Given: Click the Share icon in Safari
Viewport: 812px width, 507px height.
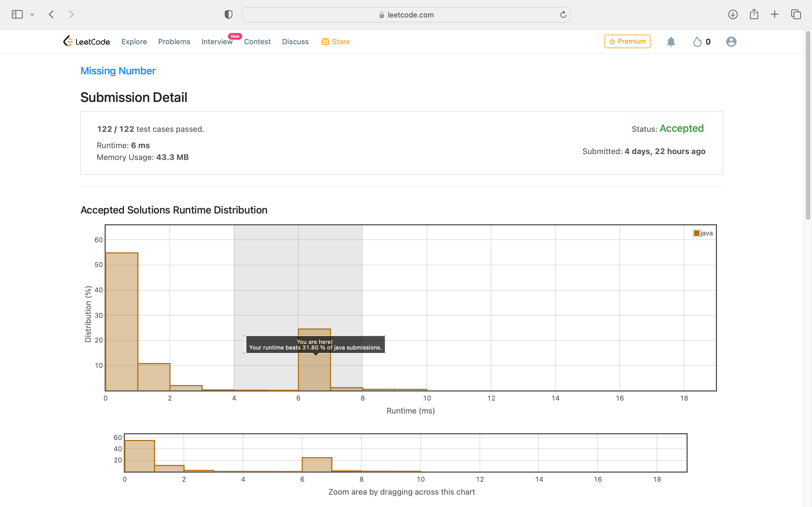Looking at the screenshot, I should coord(754,14).
